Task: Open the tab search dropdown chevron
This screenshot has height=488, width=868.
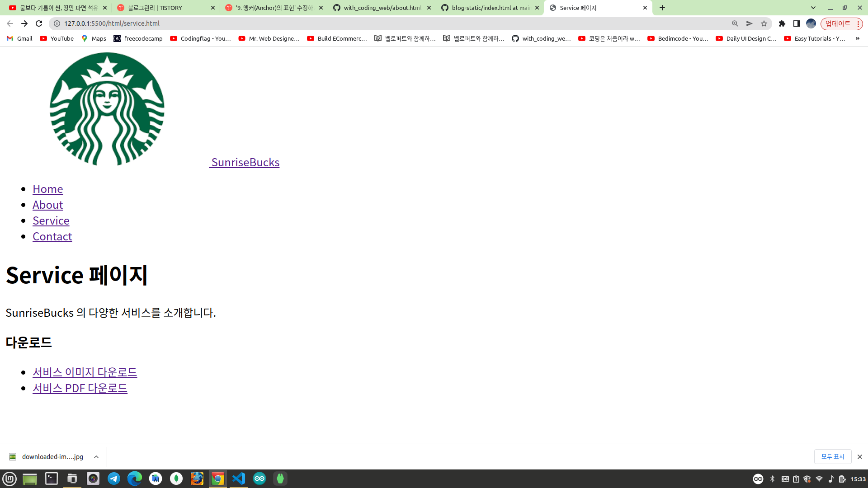Action: point(813,8)
